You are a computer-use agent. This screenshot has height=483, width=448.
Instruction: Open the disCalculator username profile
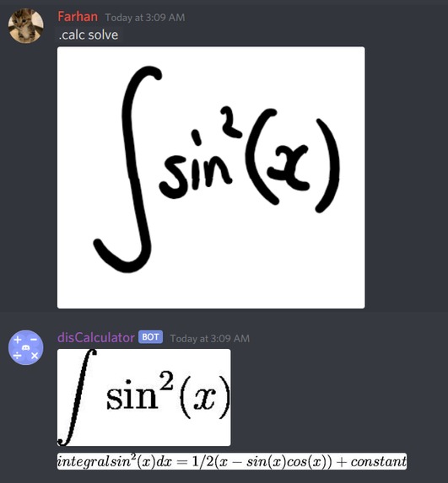(96, 338)
